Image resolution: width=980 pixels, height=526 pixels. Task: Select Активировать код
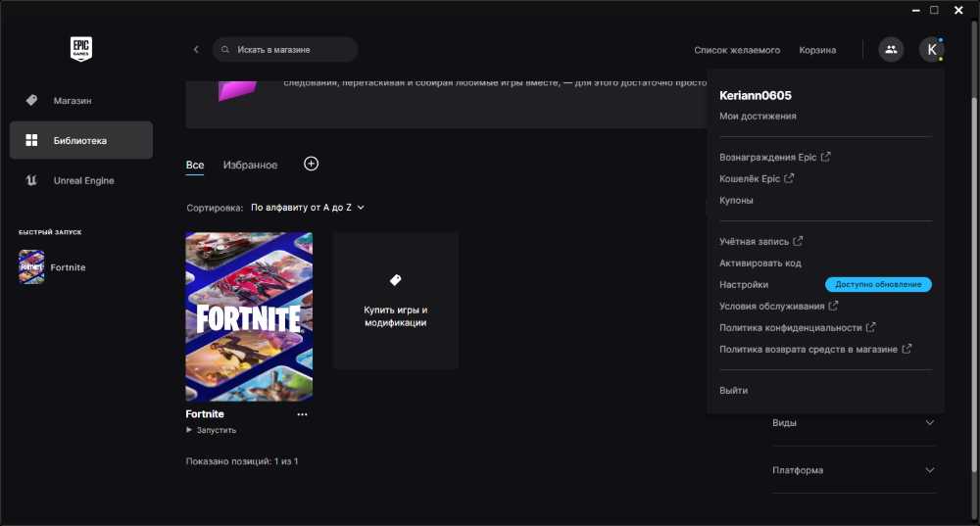pos(760,263)
